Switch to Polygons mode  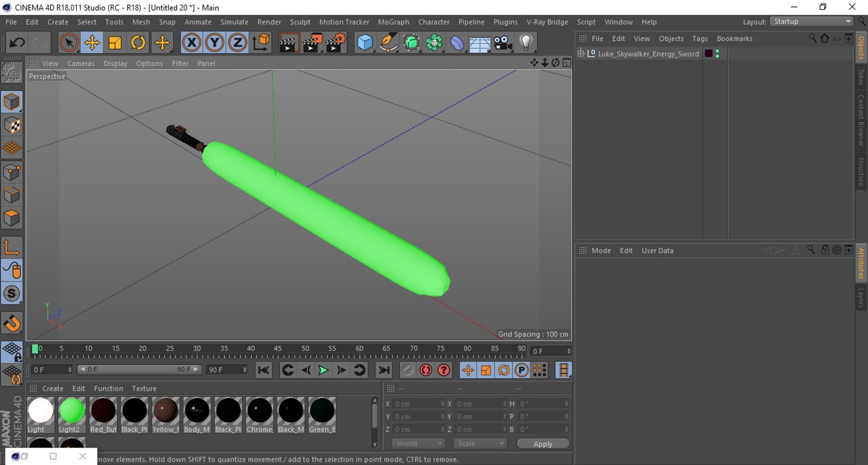(12, 218)
